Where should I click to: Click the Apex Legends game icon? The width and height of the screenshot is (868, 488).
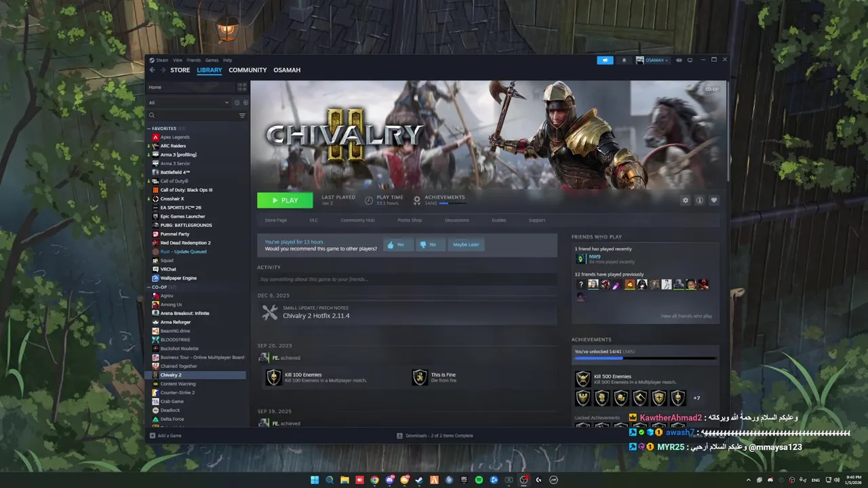156,137
